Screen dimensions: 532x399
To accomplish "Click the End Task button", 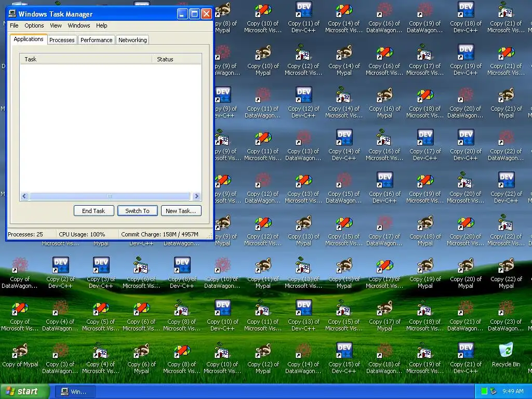I will pyautogui.click(x=94, y=211).
